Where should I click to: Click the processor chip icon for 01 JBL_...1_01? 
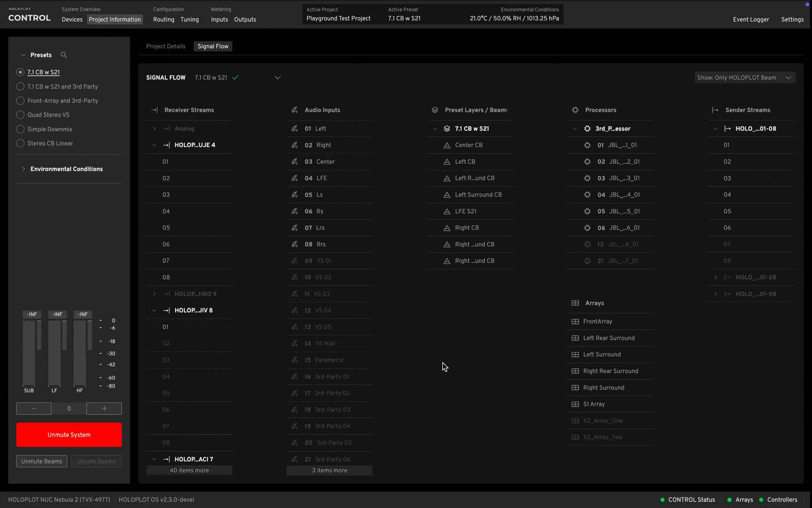587,145
